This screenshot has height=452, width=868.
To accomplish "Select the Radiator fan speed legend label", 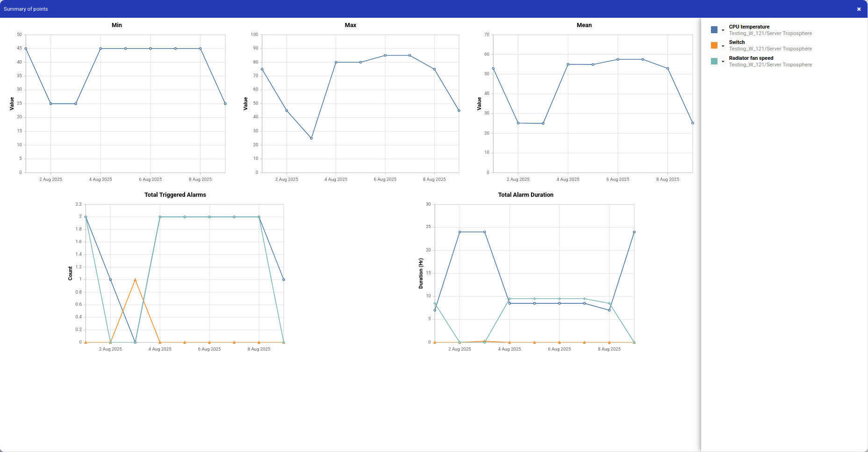I will pos(751,58).
